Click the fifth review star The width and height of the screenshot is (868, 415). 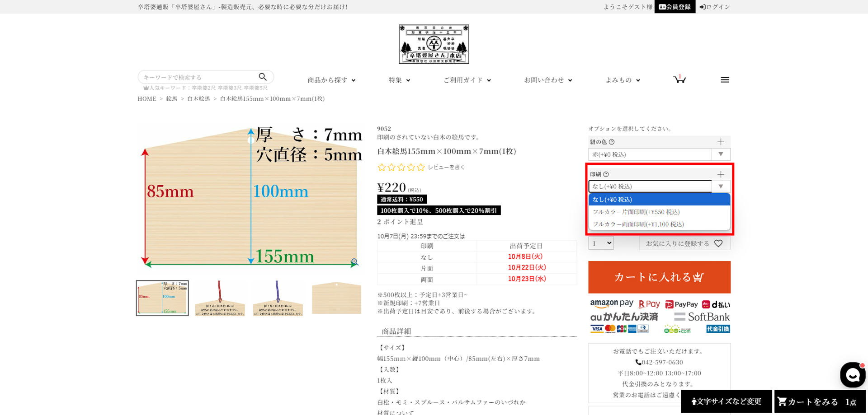(x=420, y=167)
